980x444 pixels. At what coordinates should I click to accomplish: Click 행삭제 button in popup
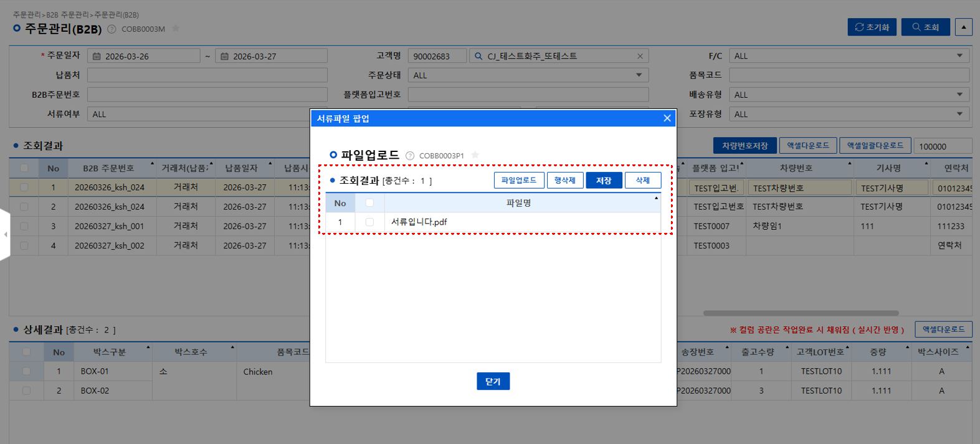[565, 180]
